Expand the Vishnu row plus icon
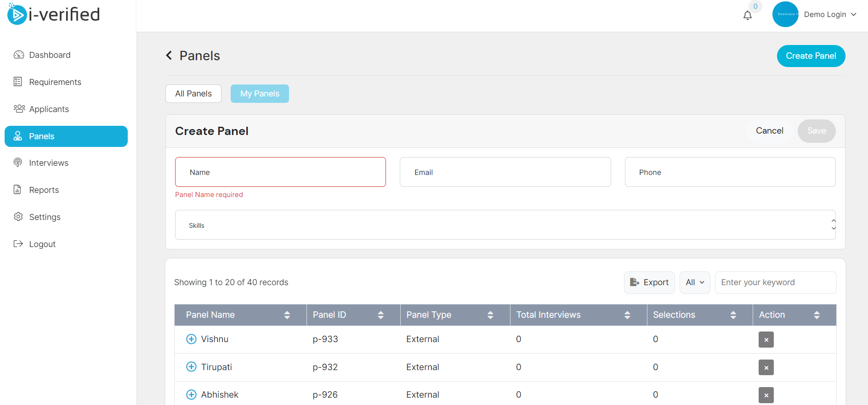868x405 pixels. click(191, 339)
